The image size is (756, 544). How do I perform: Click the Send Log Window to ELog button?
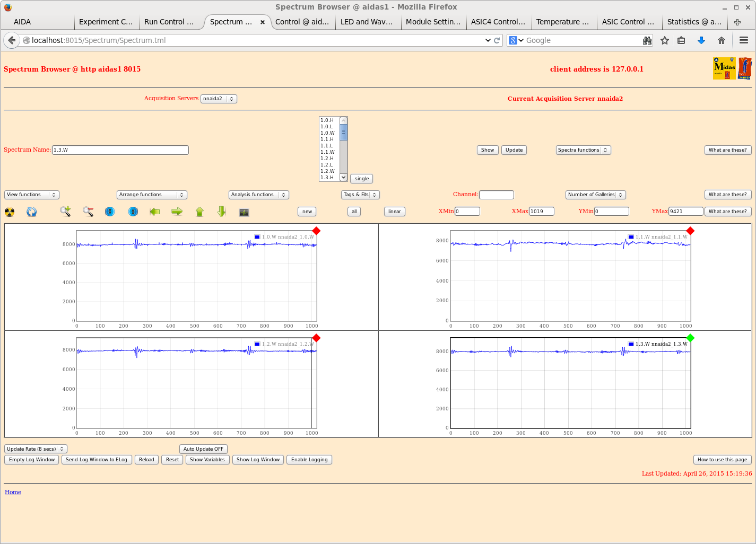pos(97,460)
